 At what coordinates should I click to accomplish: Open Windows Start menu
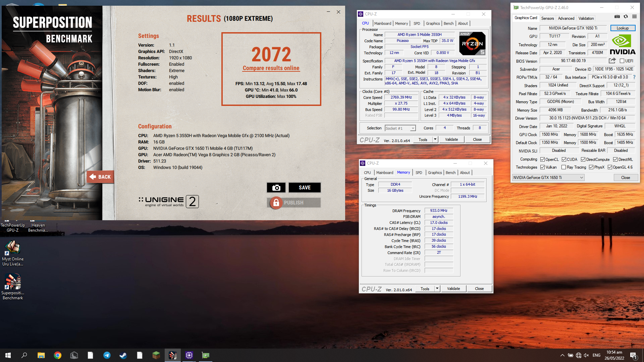(8, 355)
